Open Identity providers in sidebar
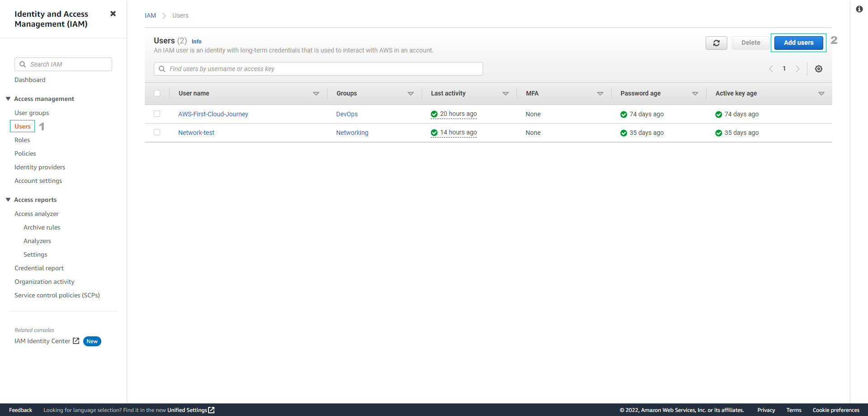 point(40,167)
